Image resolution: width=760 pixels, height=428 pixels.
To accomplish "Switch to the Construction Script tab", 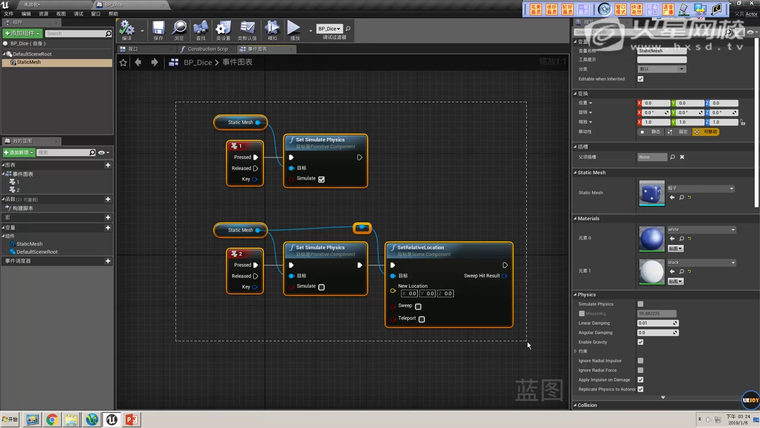I will tap(208, 48).
